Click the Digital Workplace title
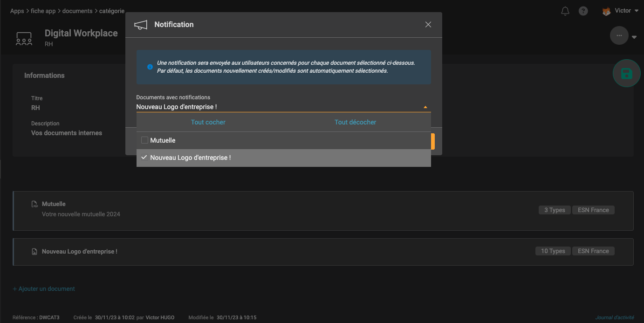644x323 pixels. pos(81,33)
